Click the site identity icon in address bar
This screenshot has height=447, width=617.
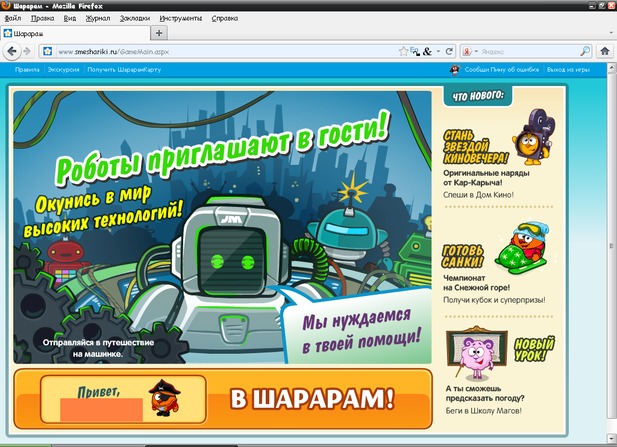48,51
